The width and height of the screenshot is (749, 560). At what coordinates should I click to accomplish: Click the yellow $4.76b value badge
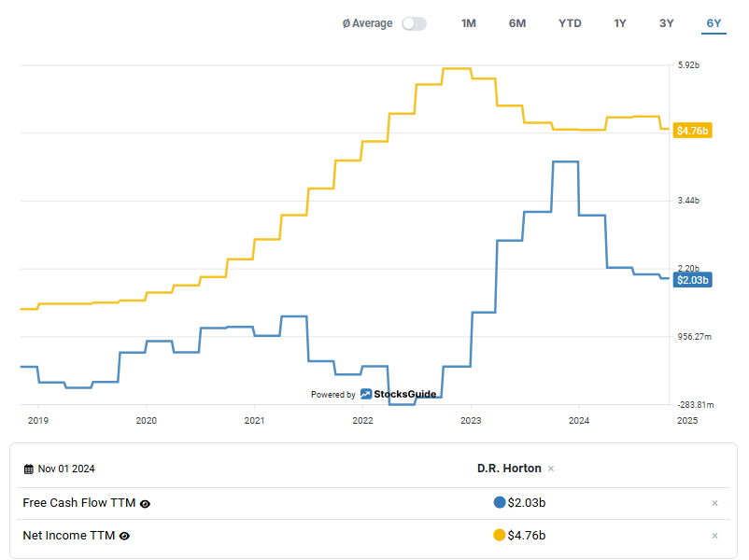point(693,131)
